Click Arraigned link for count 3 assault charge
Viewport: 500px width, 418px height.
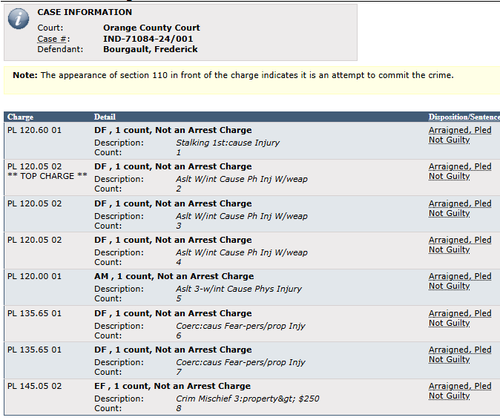[x=460, y=208]
